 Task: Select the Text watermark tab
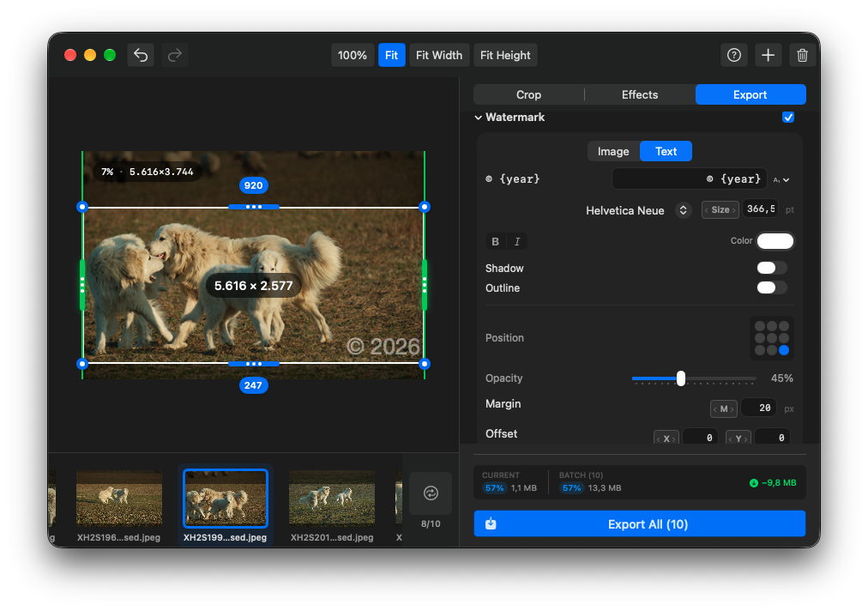pyautogui.click(x=666, y=151)
